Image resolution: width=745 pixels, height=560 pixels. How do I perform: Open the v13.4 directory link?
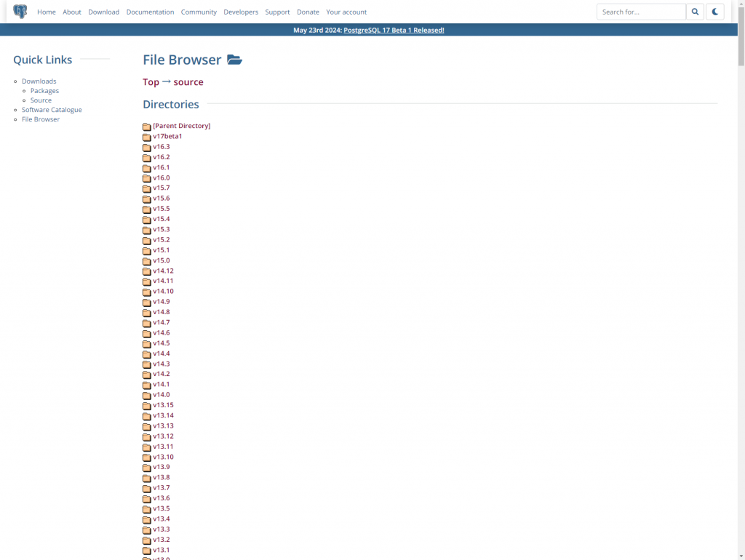[161, 519]
